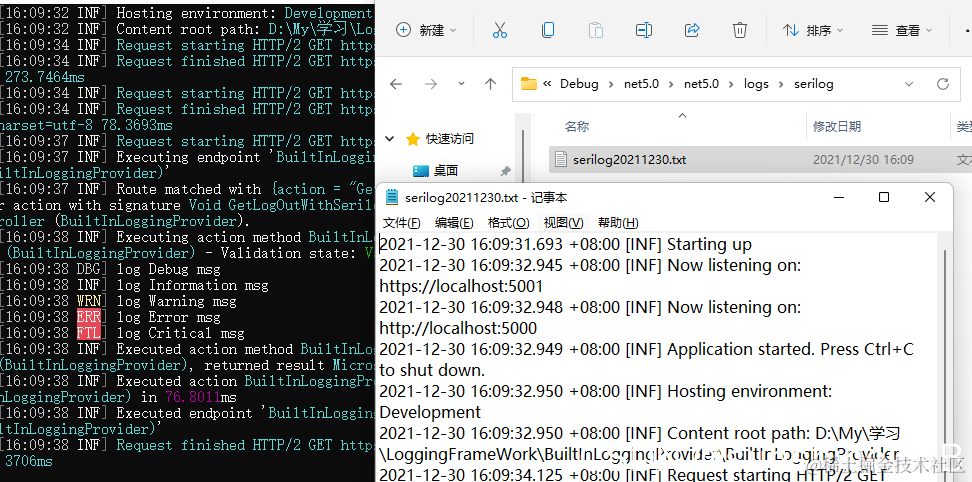Click the yellow WRN tag in console

pos(88,301)
